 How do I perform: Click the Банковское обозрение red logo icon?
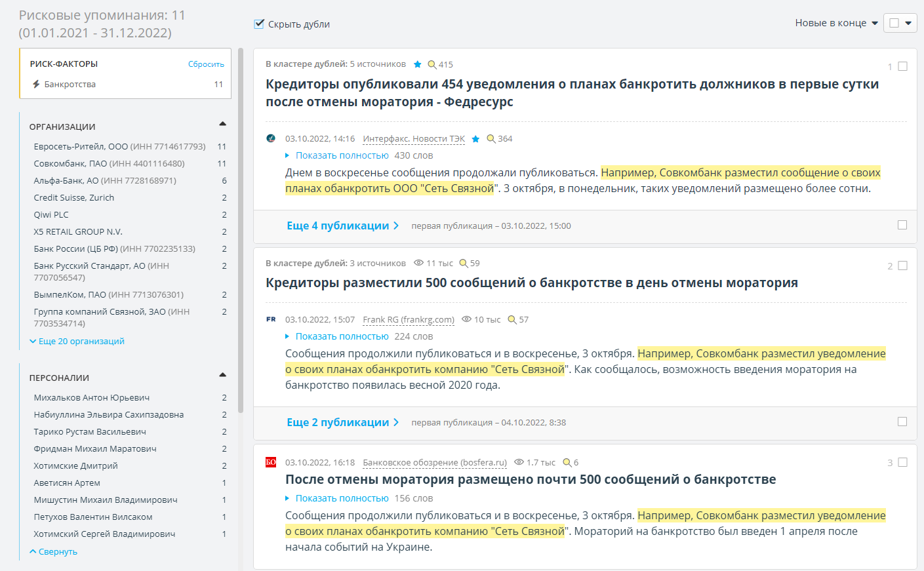click(271, 462)
